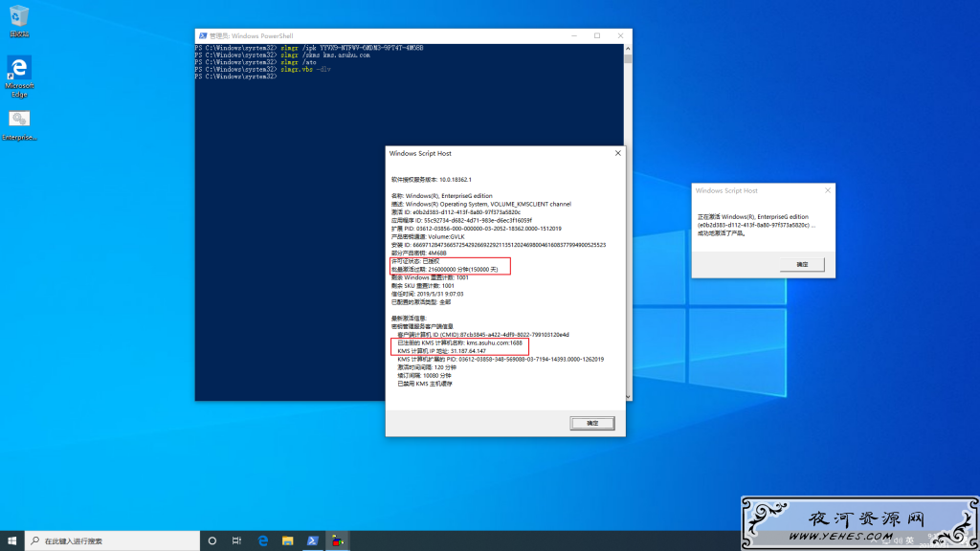Viewport: 980px width, 551px height.
Task: Click the extended PID '03612-03856' line
Action: pyautogui.click(x=477, y=229)
